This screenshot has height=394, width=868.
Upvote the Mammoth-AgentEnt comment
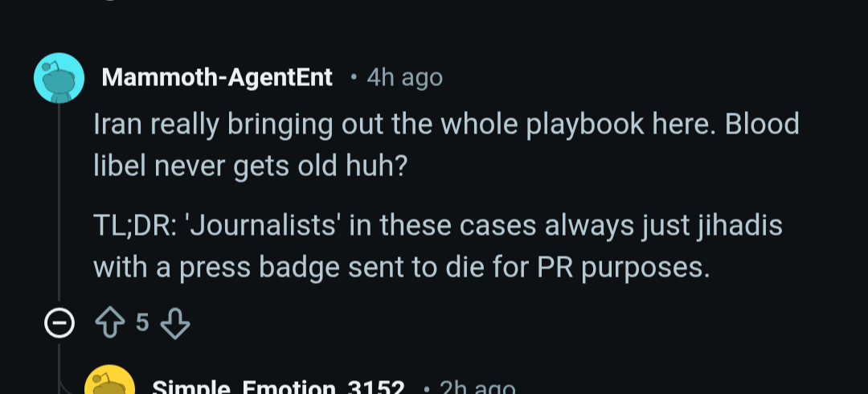pyautogui.click(x=110, y=323)
